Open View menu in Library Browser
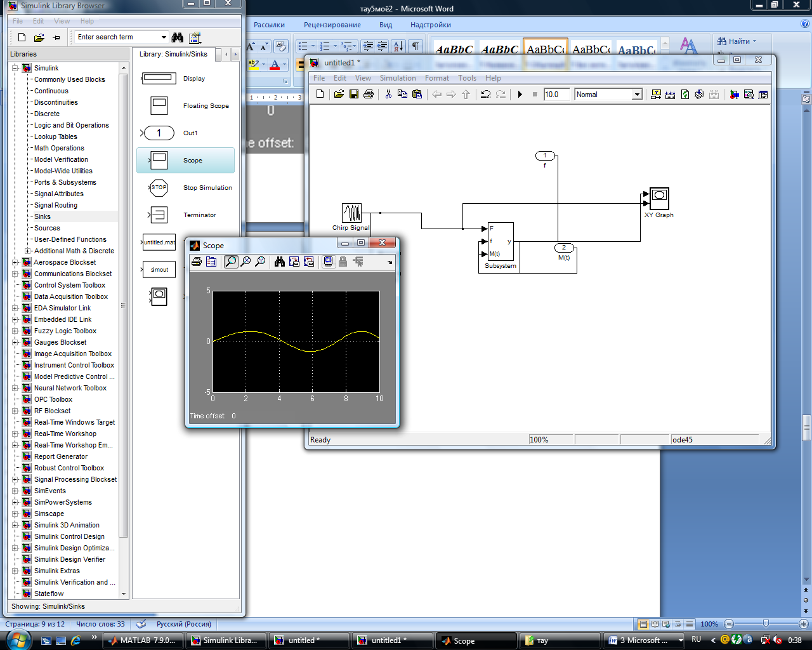The image size is (812, 650). (62, 21)
